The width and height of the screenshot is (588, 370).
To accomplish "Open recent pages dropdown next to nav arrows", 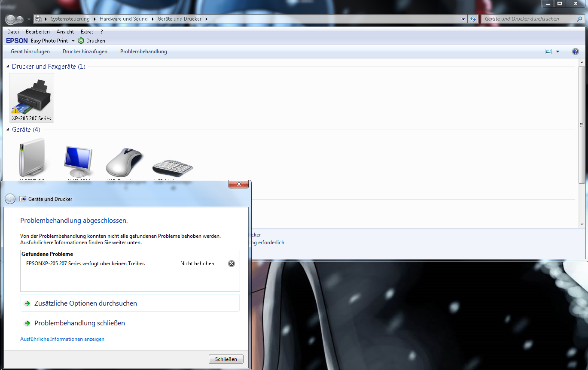I will [29, 19].
